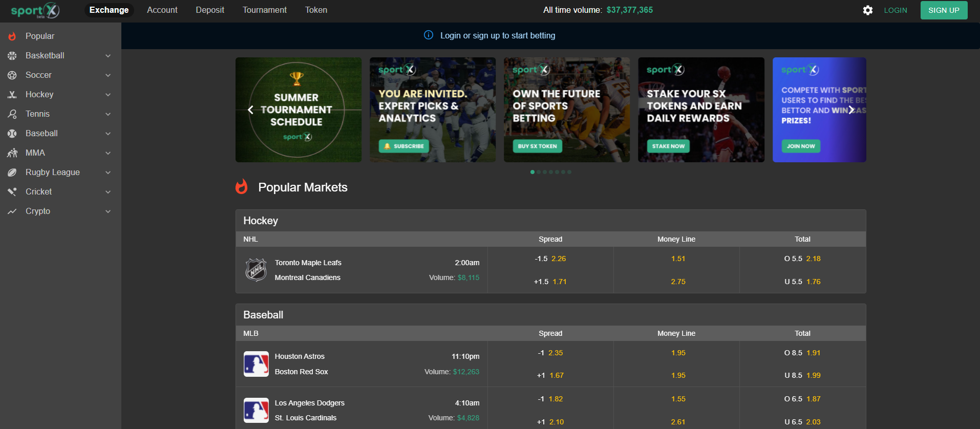Click the Popular Markets flame icon
Viewport: 980px width, 429px height.
tap(242, 187)
